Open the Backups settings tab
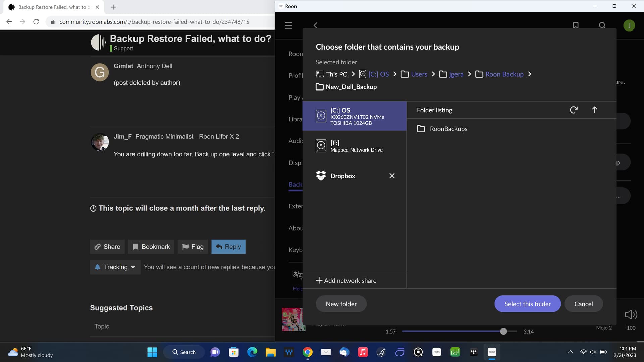The height and width of the screenshot is (362, 644). [295, 185]
